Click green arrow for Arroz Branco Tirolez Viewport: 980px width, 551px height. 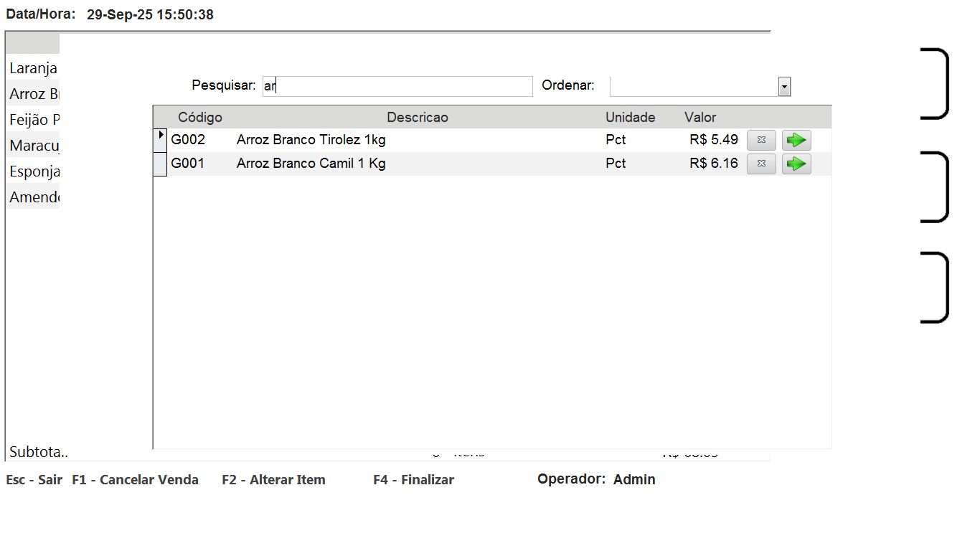[796, 140]
